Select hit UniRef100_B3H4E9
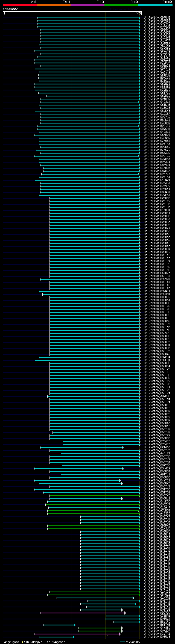Image resolution: width=175 pixels, height=644 pixels. [x=157, y=469]
